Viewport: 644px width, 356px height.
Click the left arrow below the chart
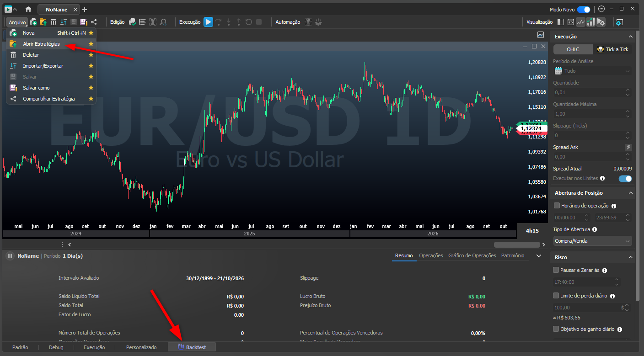70,244
